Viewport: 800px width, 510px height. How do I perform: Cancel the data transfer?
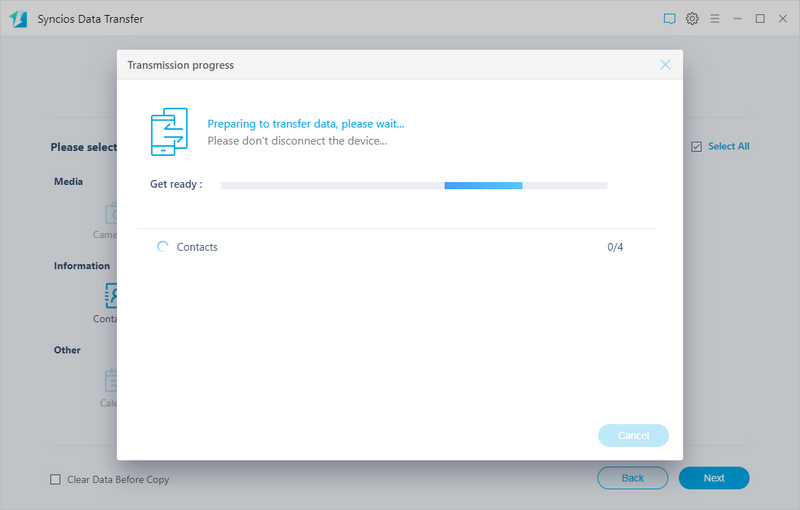(x=633, y=436)
